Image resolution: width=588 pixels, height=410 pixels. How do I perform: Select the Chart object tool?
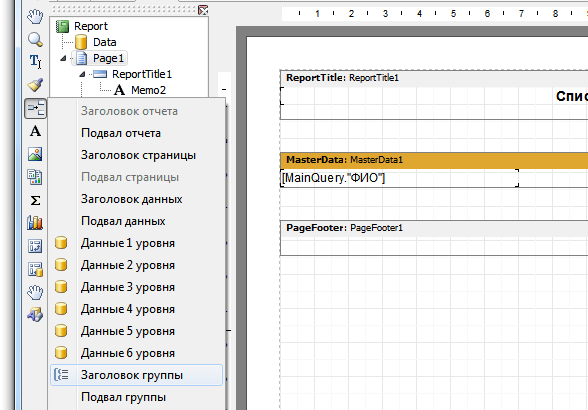coord(35,223)
